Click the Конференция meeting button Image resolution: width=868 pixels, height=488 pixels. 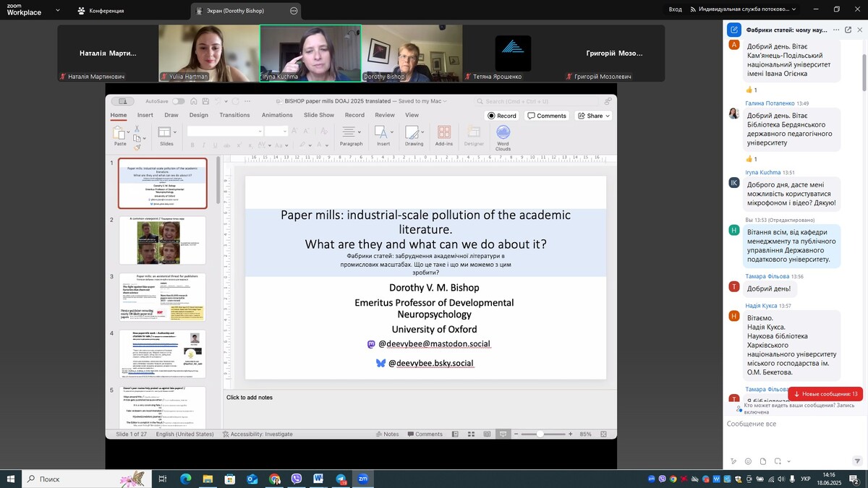click(101, 10)
